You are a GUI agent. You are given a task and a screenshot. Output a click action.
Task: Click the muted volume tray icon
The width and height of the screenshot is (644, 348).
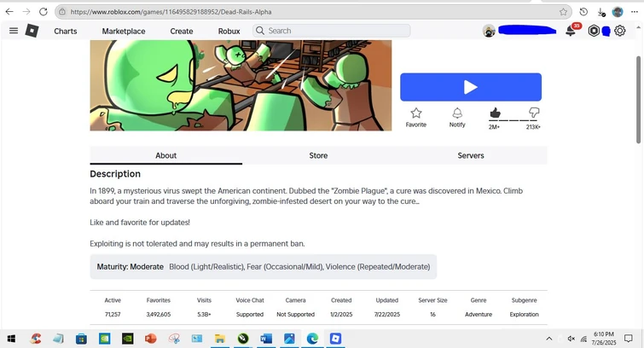pyautogui.click(x=571, y=339)
